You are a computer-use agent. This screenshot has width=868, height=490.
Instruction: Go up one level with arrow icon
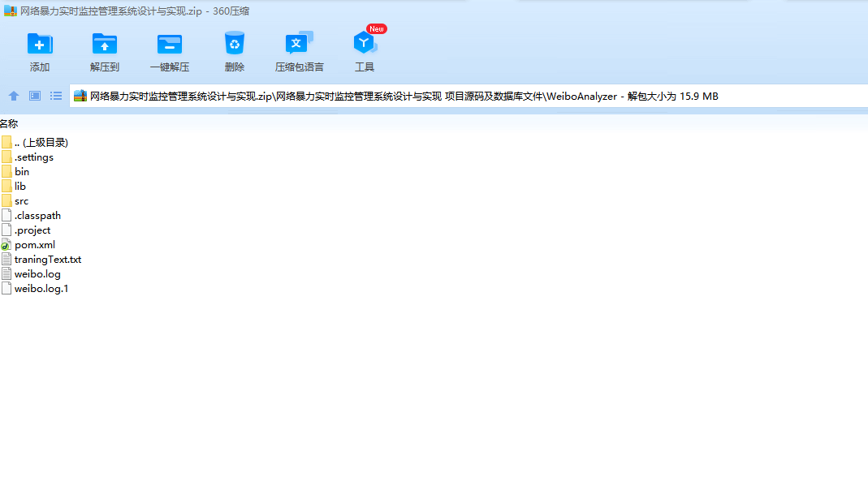click(x=14, y=96)
